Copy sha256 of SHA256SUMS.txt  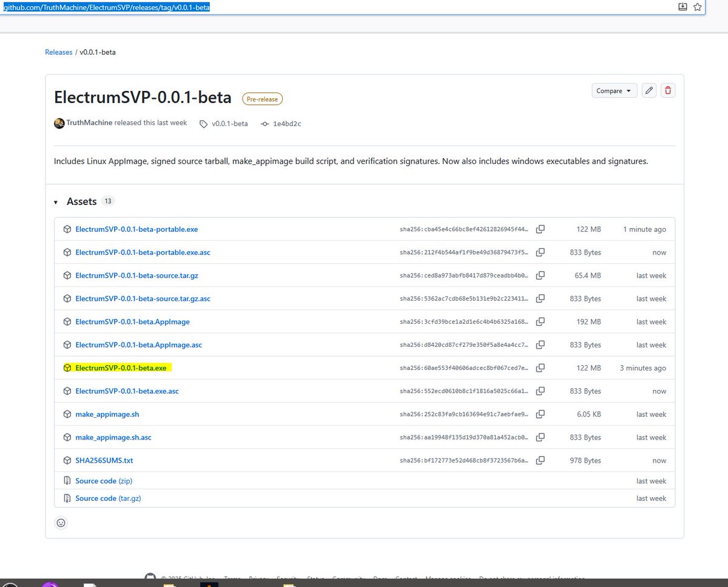click(x=540, y=460)
